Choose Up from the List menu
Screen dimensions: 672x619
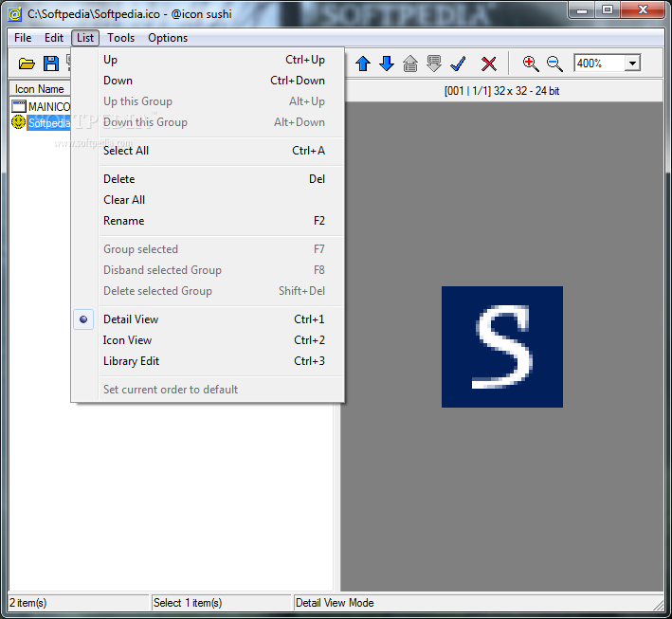click(x=208, y=60)
